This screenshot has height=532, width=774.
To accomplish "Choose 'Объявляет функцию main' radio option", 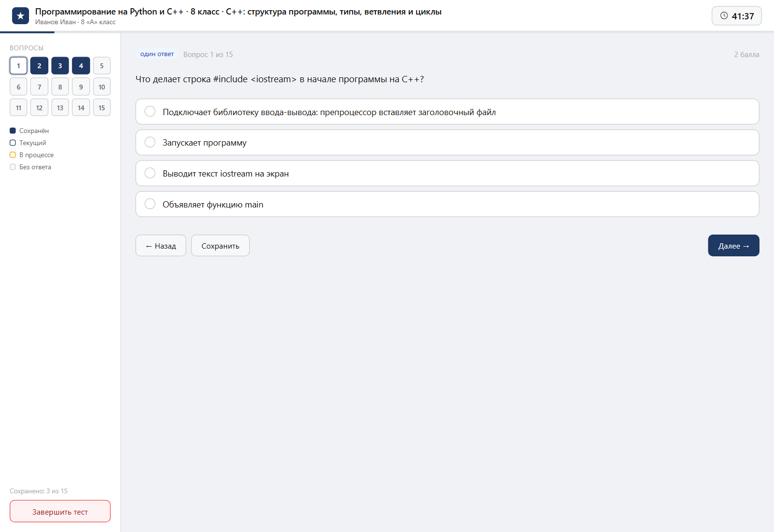I will 447,204.
